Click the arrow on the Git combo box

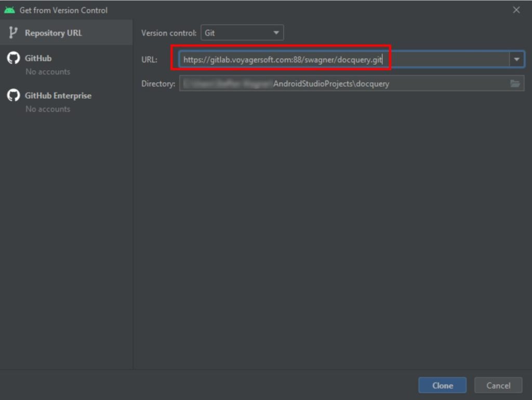click(x=276, y=33)
